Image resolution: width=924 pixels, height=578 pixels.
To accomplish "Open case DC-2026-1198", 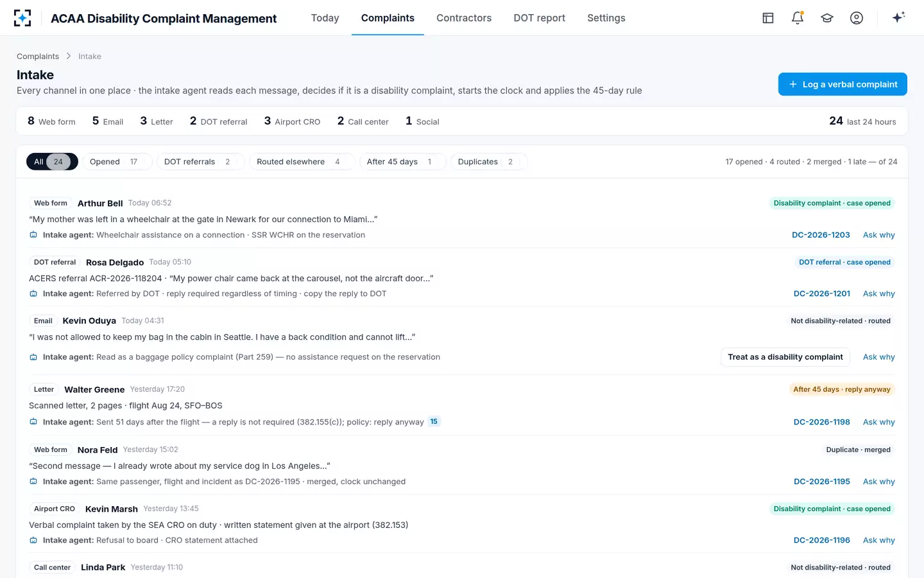I will click(x=822, y=422).
